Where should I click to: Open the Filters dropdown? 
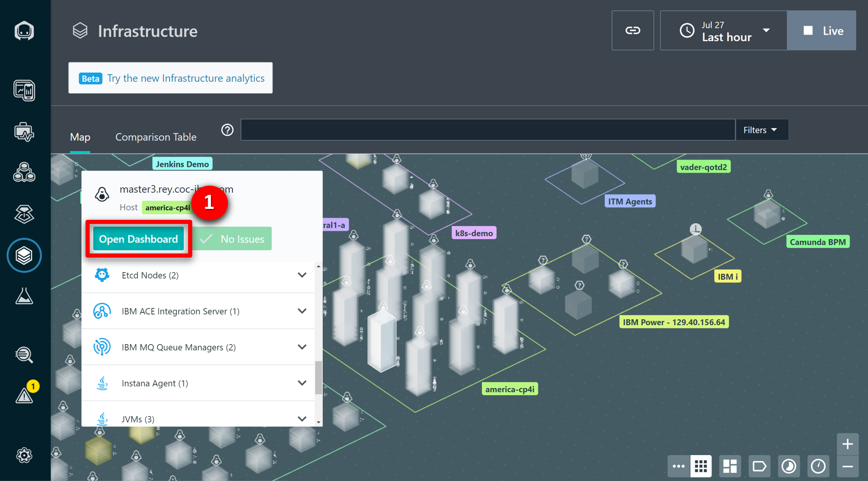tap(762, 130)
